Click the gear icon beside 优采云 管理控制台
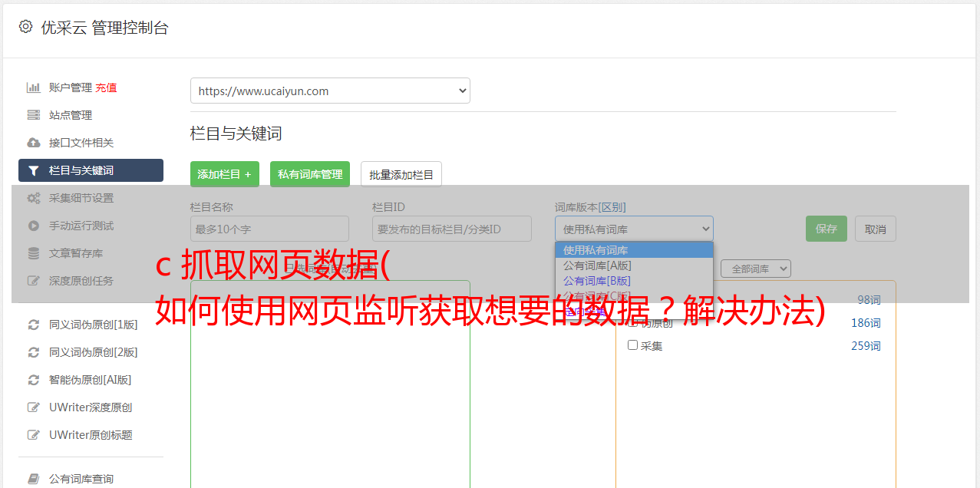This screenshot has height=488, width=980. point(25,27)
